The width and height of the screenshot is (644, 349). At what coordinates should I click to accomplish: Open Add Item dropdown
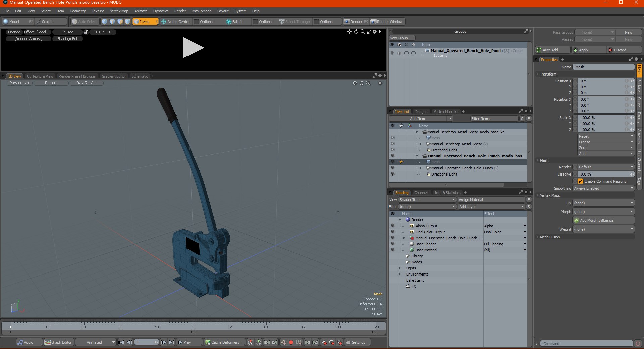[421, 119]
